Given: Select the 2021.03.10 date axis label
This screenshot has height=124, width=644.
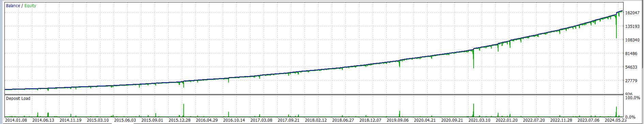Looking at the screenshot, I should (479, 120).
